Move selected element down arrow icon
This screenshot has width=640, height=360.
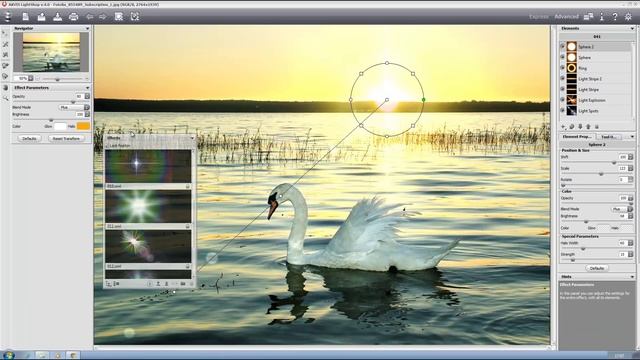(580, 127)
